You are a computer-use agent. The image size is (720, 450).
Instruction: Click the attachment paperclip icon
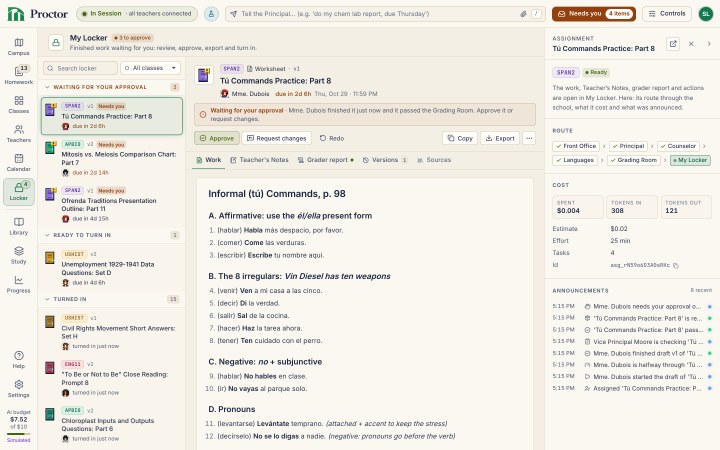coord(523,14)
